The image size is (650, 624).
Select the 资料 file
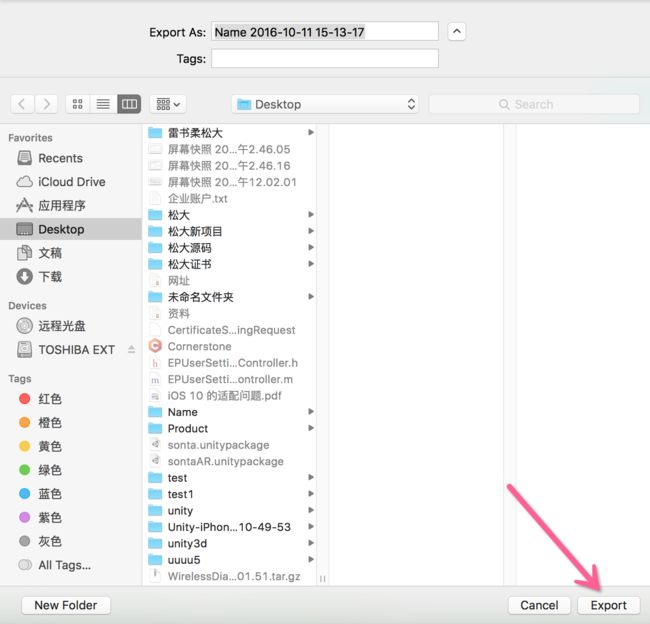[x=231, y=313]
